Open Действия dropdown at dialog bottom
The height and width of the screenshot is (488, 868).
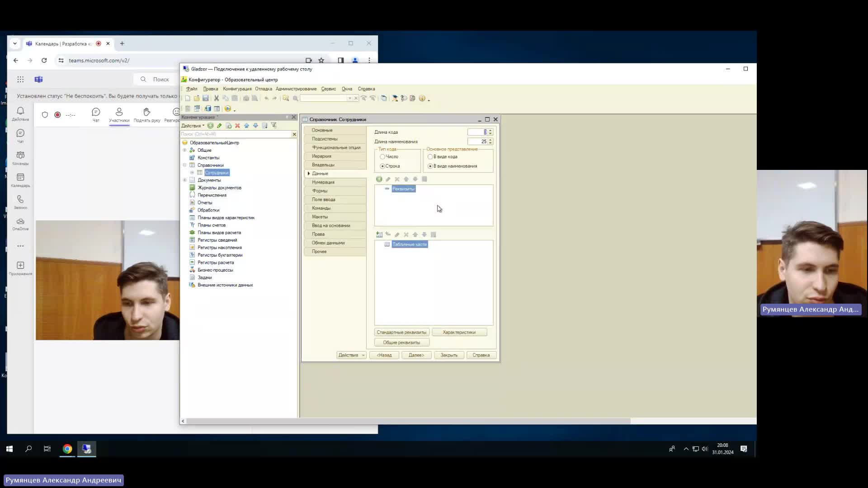click(351, 355)
